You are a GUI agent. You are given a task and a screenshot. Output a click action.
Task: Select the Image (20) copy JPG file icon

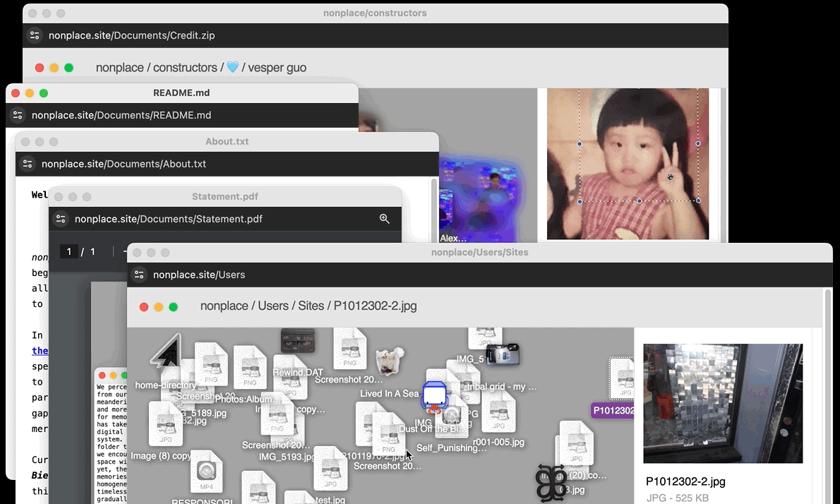[x=577, y=443]
